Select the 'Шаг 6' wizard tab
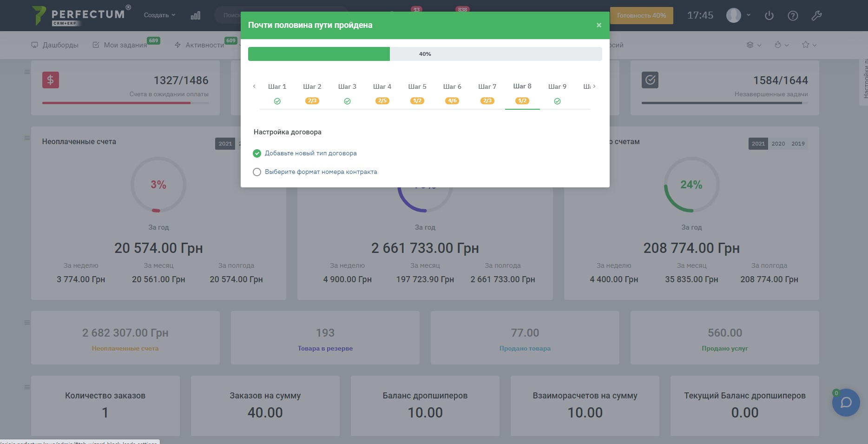This screenshot has height=444, width=868. [452, 86]
